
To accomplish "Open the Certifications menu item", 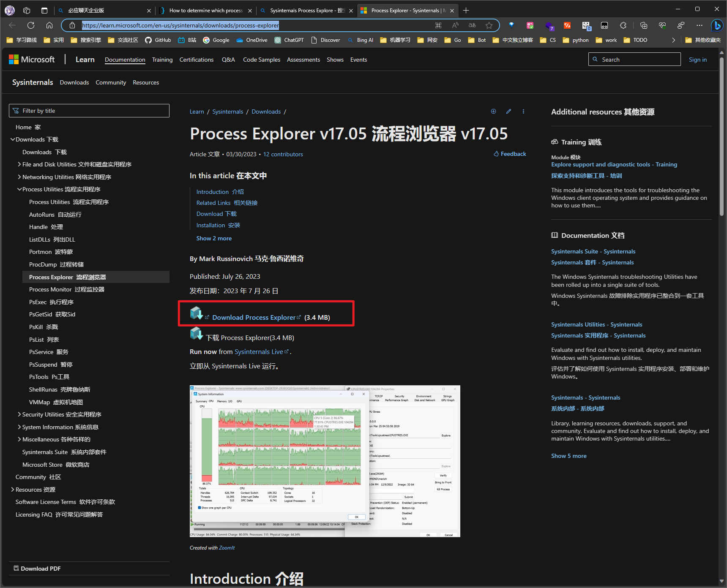I will coord(197,60).
